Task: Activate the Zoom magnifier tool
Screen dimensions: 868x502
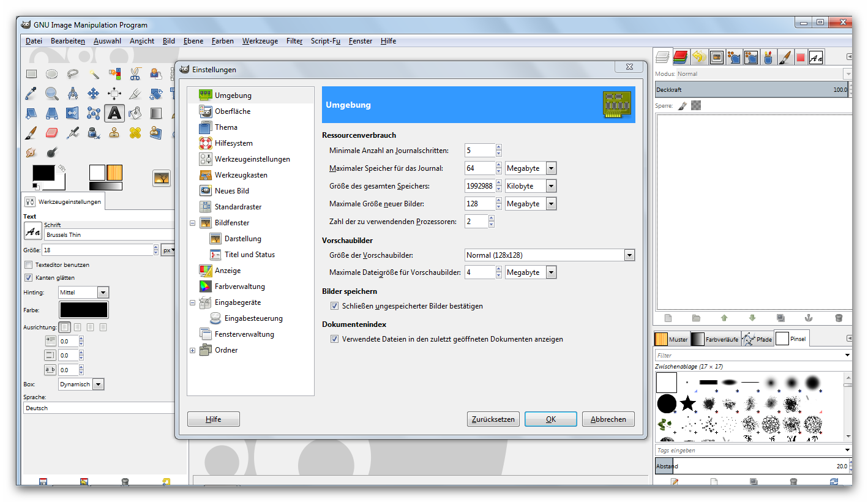Action: (52, 94)
